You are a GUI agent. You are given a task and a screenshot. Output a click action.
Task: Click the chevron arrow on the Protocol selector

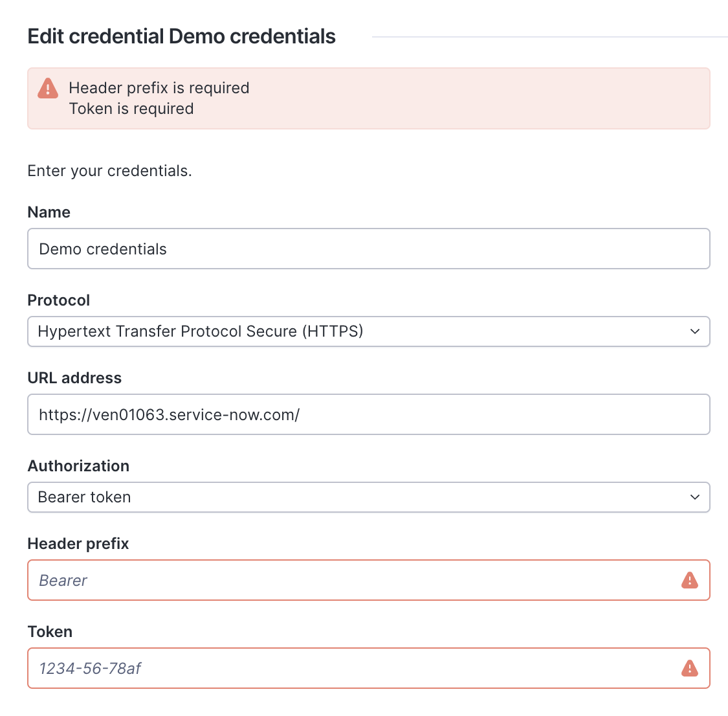pos(695,331)
